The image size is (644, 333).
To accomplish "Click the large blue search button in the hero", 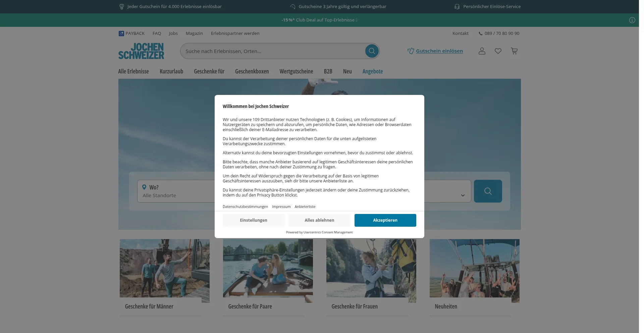I will pyautogui.click(x=488, y=191).
